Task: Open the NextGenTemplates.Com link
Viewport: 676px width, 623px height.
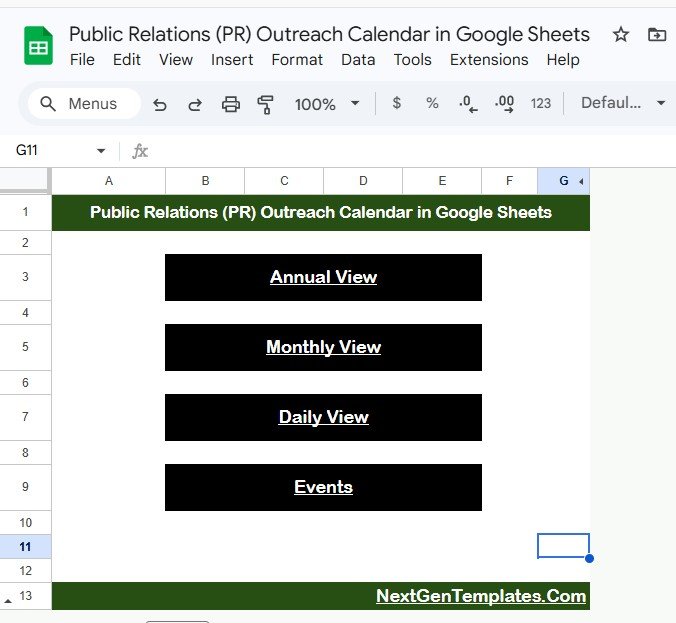Action: click(x=481, y=596)
